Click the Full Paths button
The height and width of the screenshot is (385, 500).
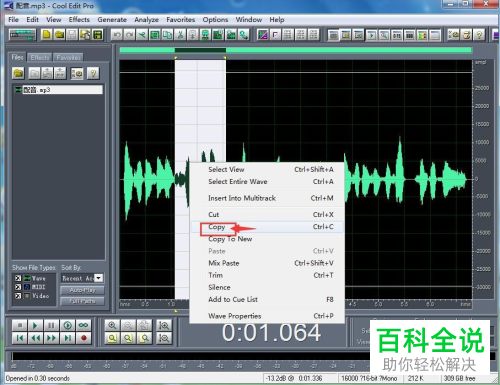pos(82,301)
